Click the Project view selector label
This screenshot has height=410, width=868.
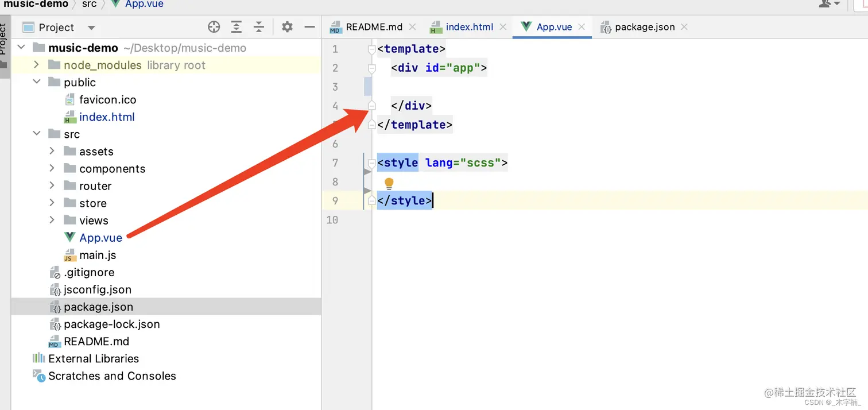[x=56, y=28]
